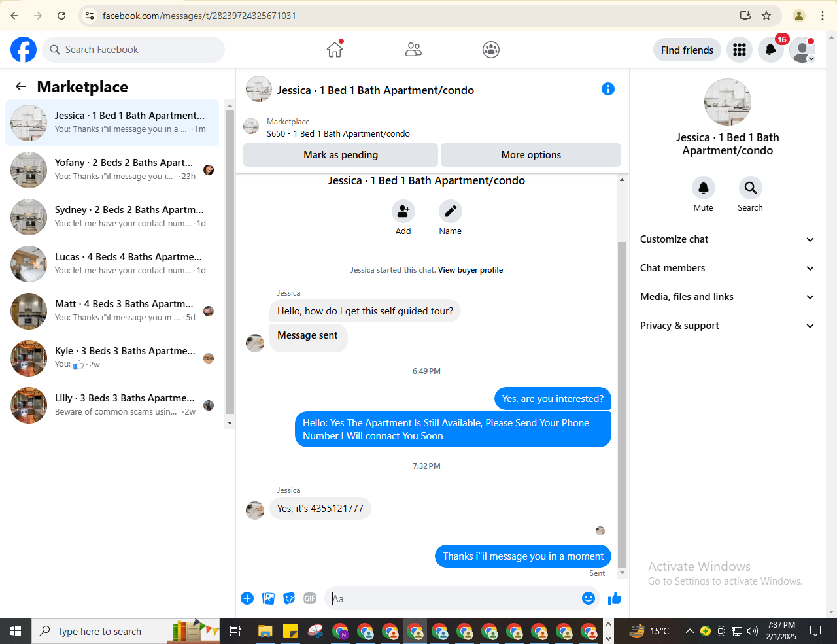The height and width of the screenshot is (644, 837).
Task: Select message 'Yes, it's 4355121777'
Action: tap(320, 509)
